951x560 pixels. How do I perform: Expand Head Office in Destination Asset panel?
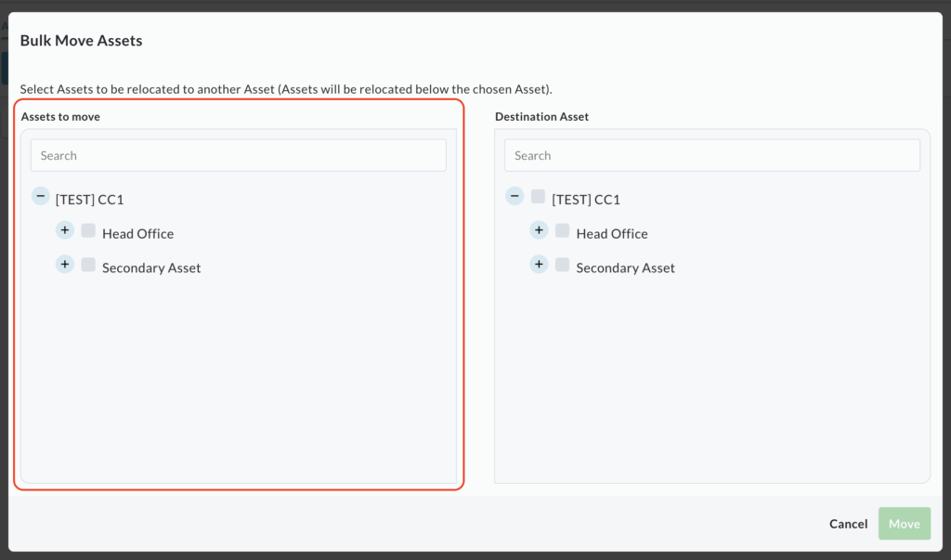pyautogui.click(x=539, y=230)
